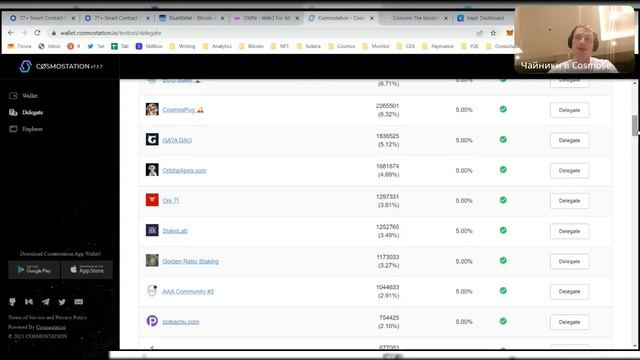Viewport: 640px width, 360px height.
Task: Open the Writing bookmarks folder
Action: (x=183, y=46)
